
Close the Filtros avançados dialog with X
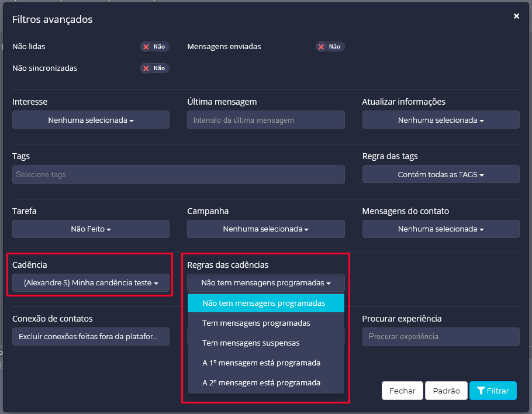516,16
